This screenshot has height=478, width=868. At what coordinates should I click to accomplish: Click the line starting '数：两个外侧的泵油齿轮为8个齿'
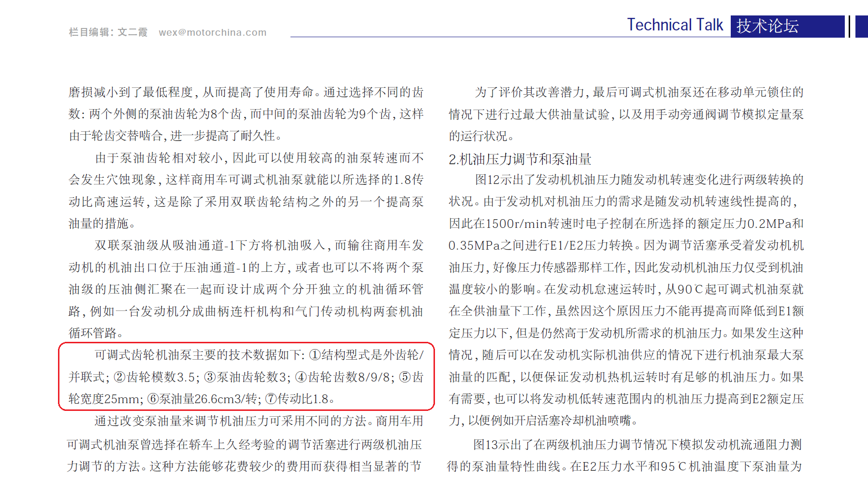click(246, 114)
